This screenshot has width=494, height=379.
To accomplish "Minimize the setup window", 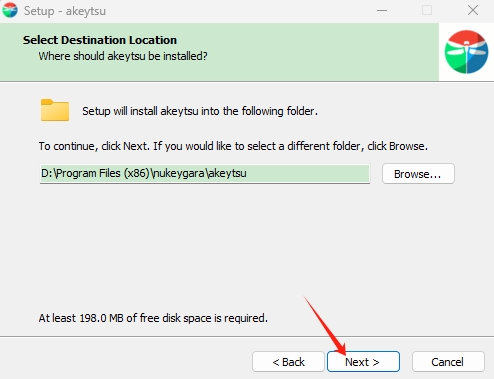I will coord(382,10).
